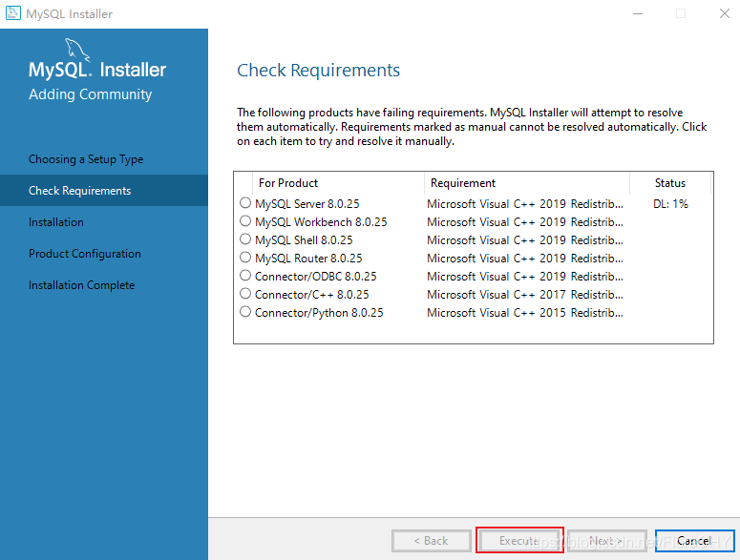Pick the Connector/C++ 8.0.25 radio button
The image size is (740, 560).
[x=245, y=294]
